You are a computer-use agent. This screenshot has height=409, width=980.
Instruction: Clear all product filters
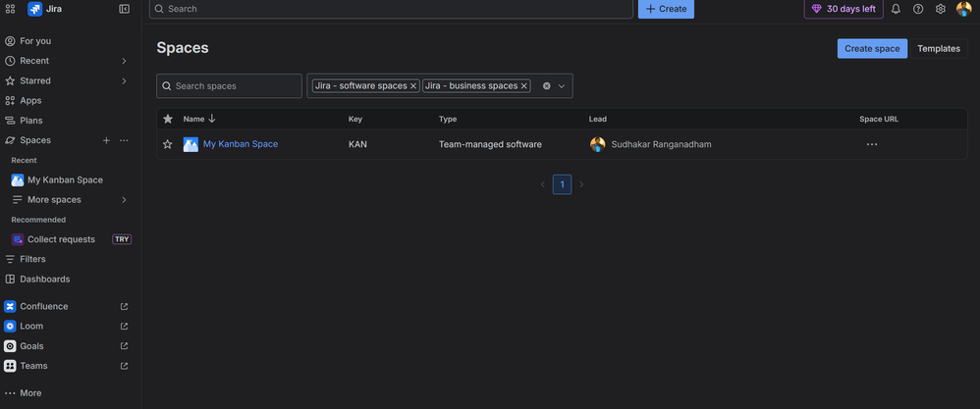click(x=546, y=86)
